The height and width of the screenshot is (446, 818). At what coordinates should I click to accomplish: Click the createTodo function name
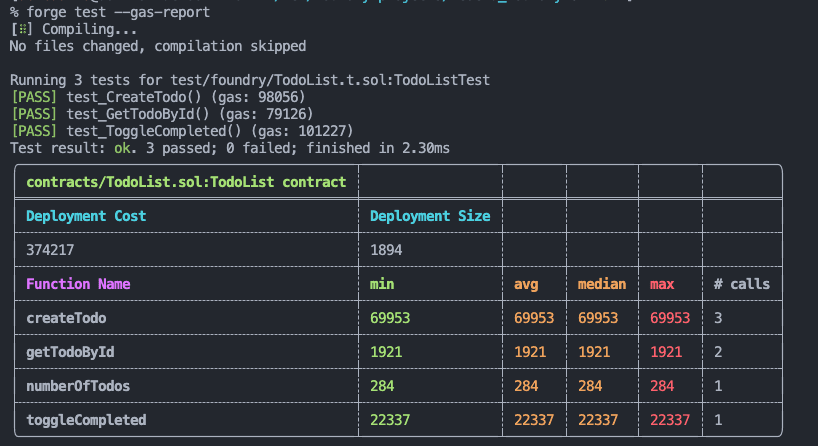[x=66, y=318]
